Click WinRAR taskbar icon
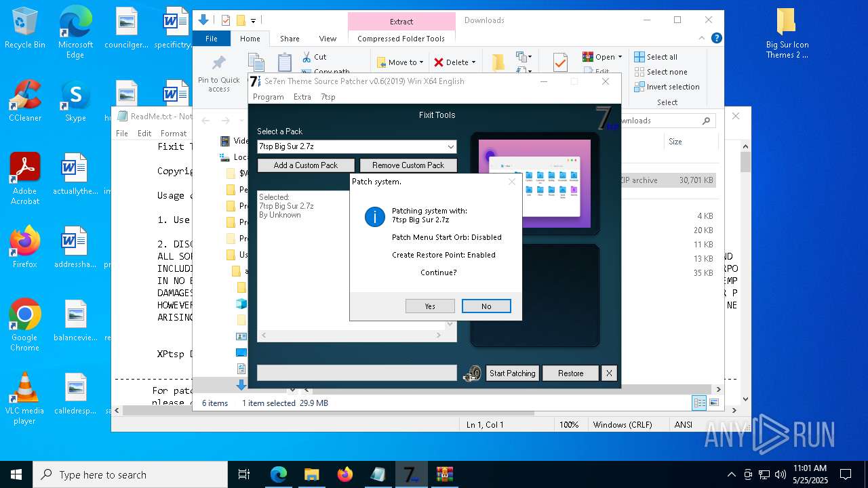The image size is (868, 488). click(444, 474)
